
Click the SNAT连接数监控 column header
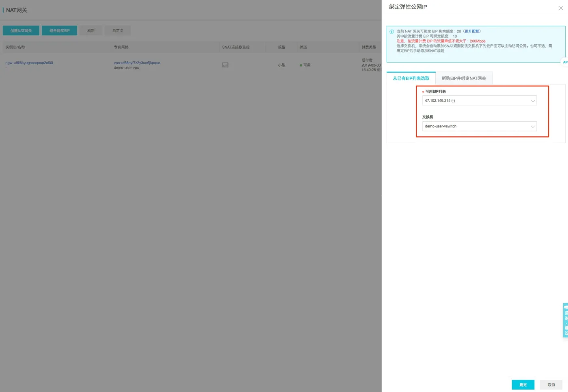tap(236, 47)
